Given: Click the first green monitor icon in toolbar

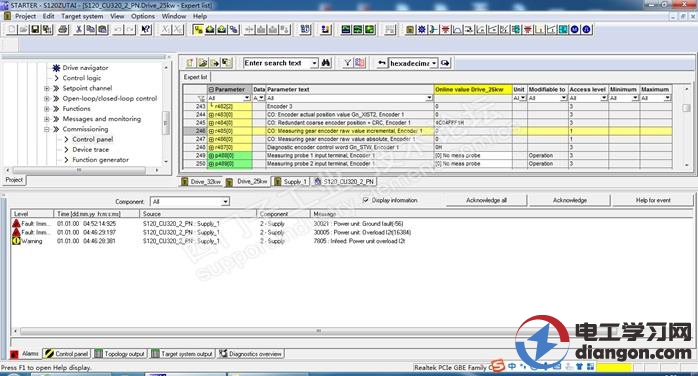Looking at the screenshot, I should (346, 29).
